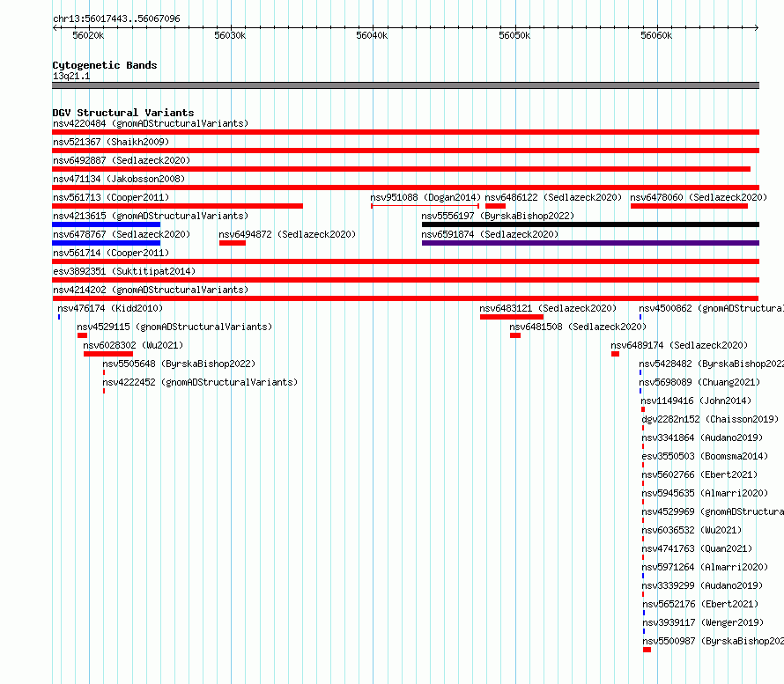
Task: Click the chr13:56017443..56067096 coordinates text
Action: click(116, 18)
